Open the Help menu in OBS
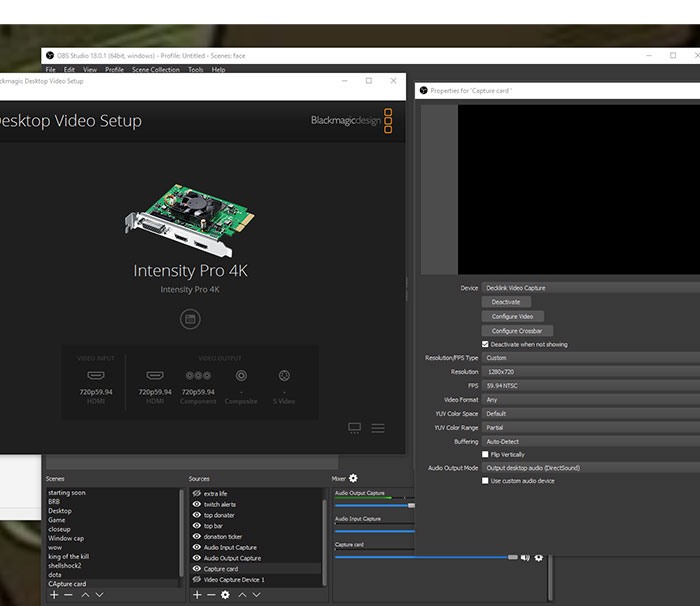This screenshot has height=606, width=700. click(218, 70)
